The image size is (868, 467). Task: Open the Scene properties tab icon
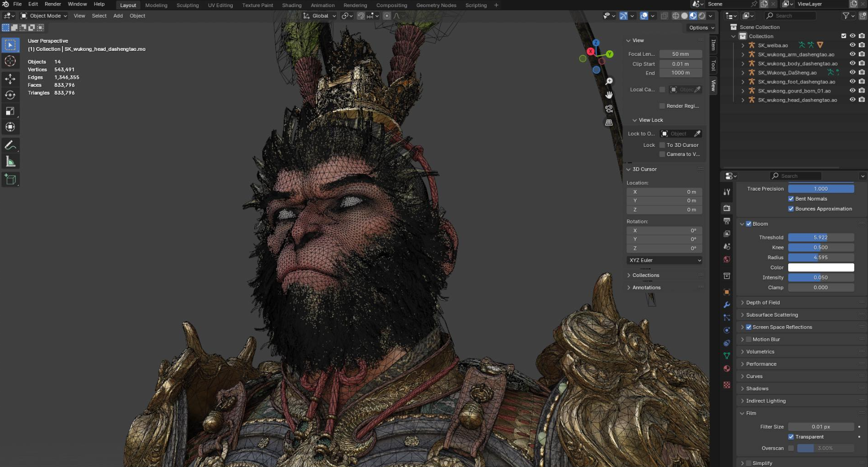tap(727, 246)
